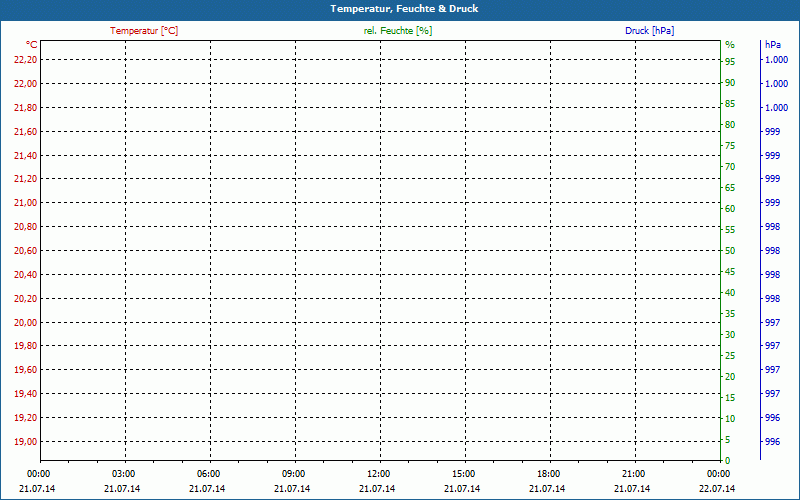Screen dimensions: 800x500
Task: Select temperature tick label '19,40'
Action: (x=26, y=393)
